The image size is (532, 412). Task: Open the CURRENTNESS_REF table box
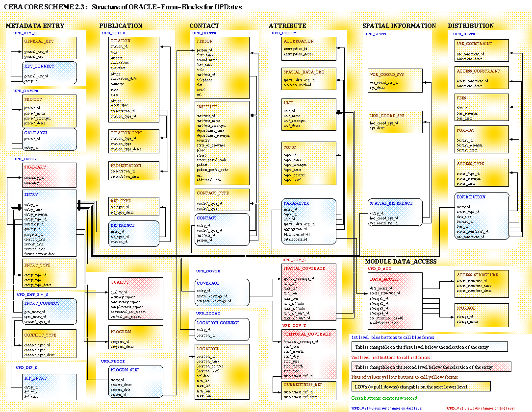pyautogui.click(x=309, y=390)
